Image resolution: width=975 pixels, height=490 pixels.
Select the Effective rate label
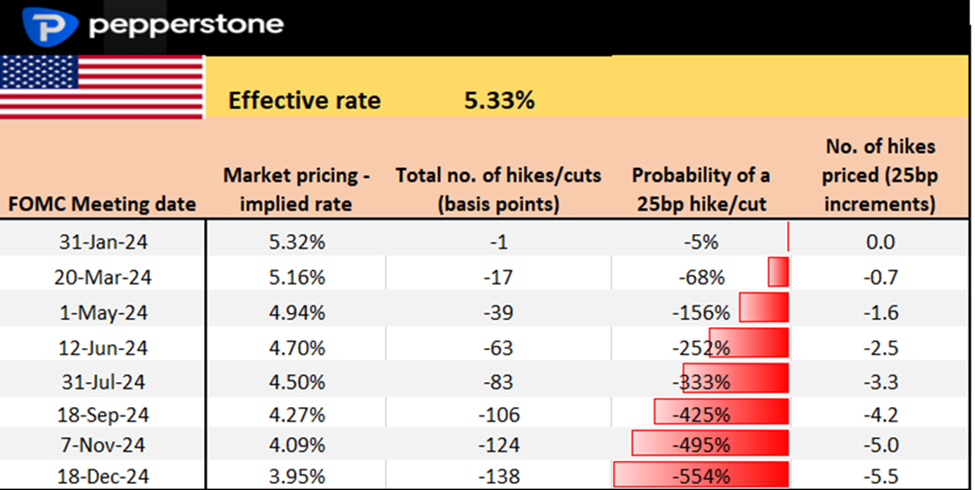(x=304, y=100)
